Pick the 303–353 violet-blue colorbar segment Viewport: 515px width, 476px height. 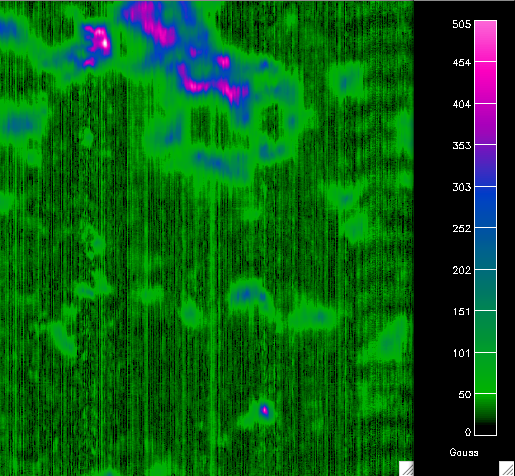coord(485,166)
